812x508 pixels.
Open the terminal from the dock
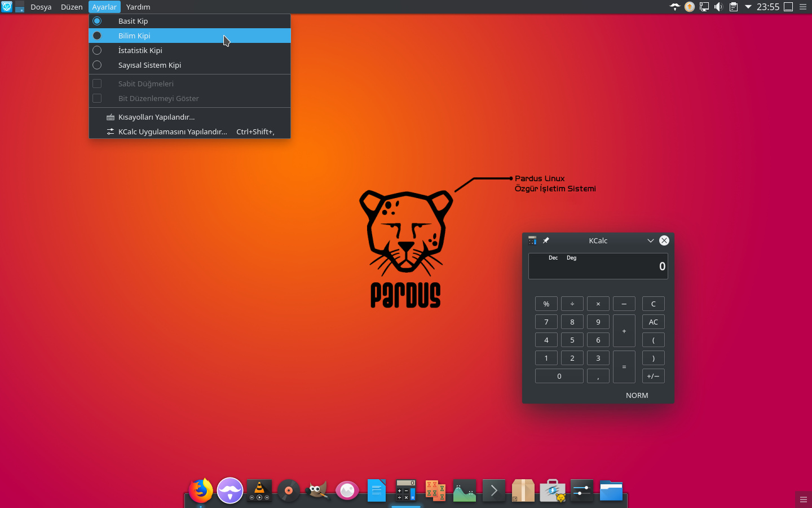point(494,491)
